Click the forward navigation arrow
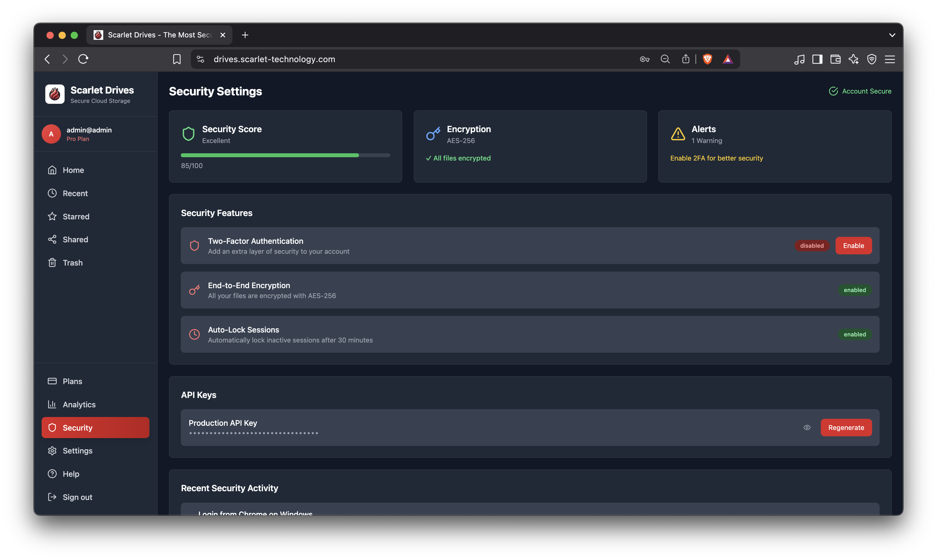 (x=65, y=59)
